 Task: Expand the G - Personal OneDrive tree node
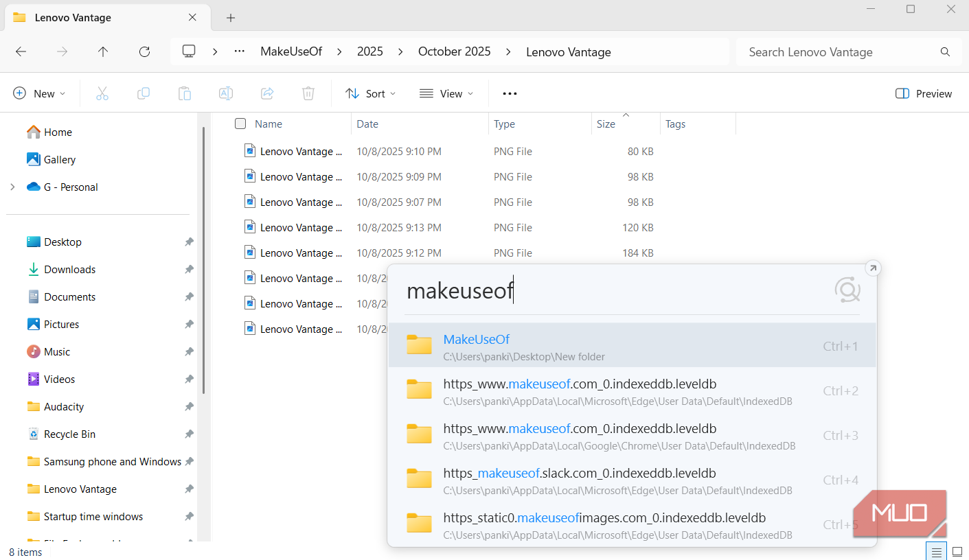point(12,187)
